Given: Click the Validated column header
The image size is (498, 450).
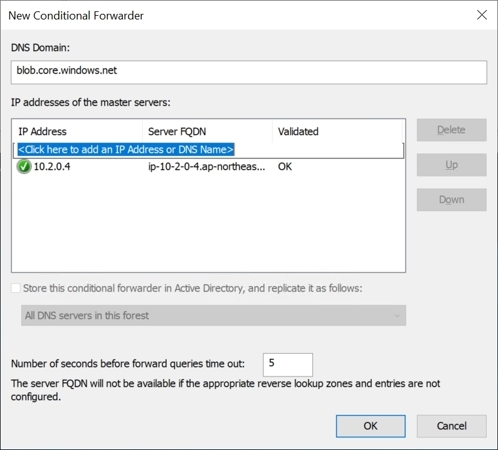Looking at the screenshot, I should point(337,132).
